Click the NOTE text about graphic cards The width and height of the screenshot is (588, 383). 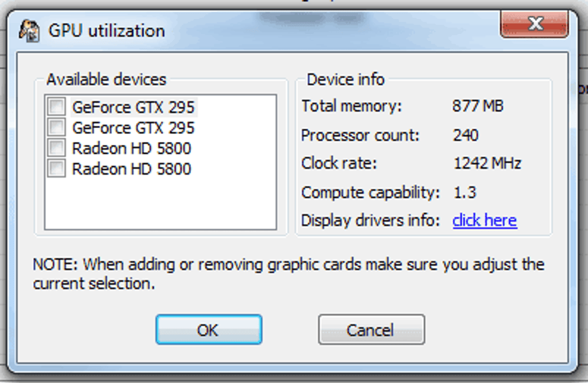(x=288, y=274)
